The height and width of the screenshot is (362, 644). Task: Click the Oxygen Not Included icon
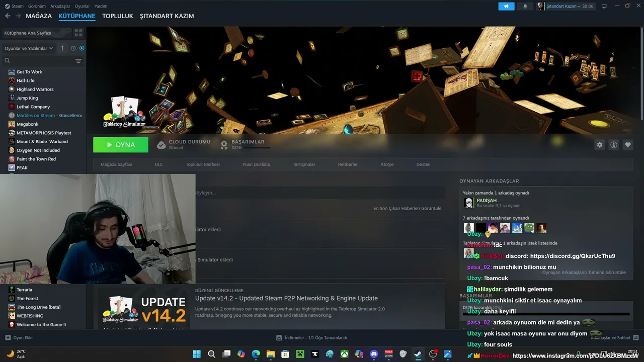coord(12,150)
